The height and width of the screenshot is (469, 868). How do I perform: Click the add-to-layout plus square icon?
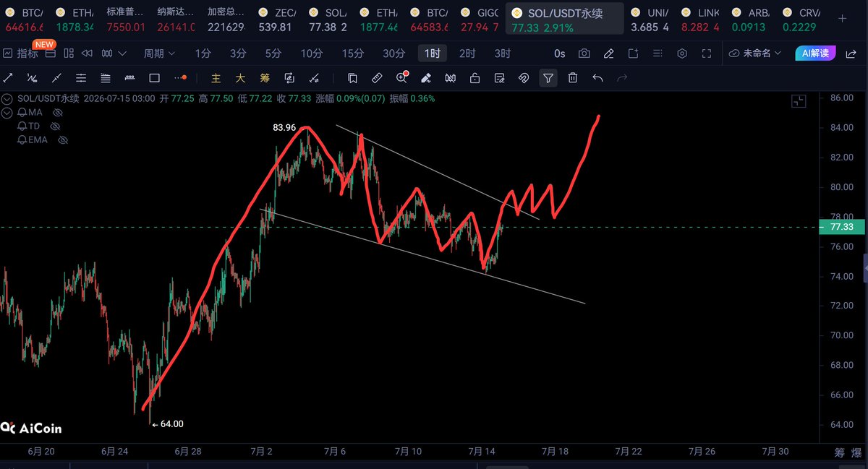pos(633,53)
